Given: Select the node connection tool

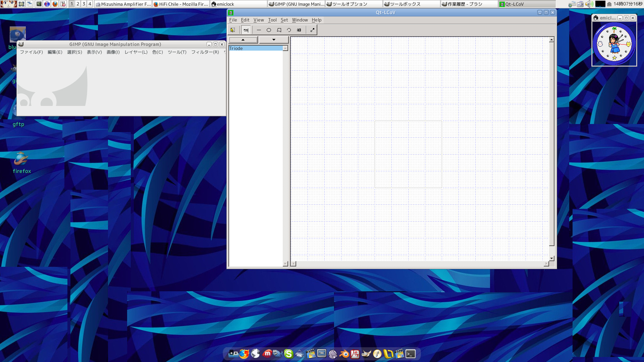Looking at the screenshot, I should [x=312, y=30].
